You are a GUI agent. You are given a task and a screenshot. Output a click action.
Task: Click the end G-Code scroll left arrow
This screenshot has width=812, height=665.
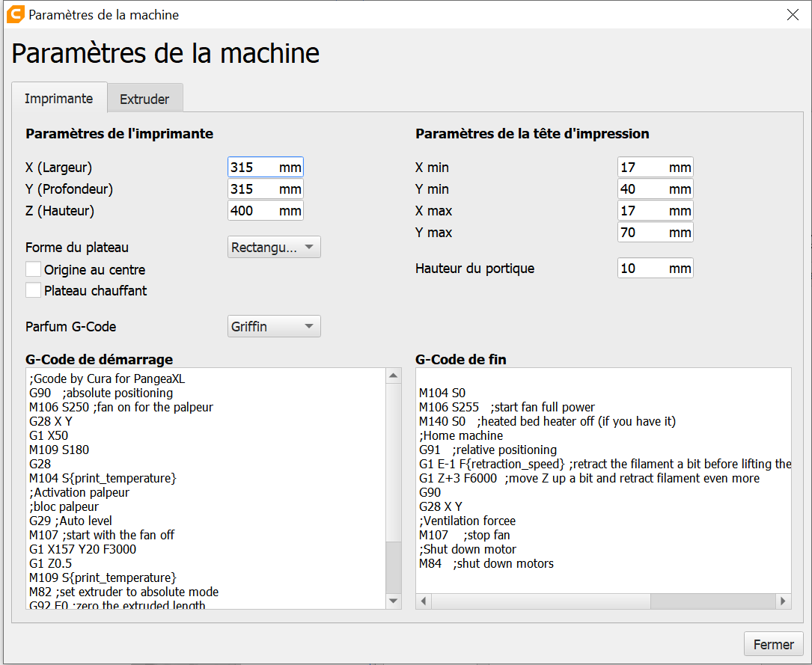[x=424, y=601]
